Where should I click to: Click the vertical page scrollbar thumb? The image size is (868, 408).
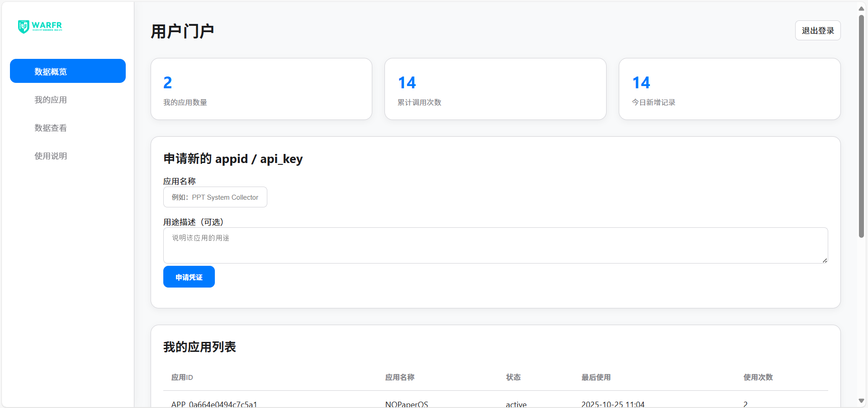861,126
